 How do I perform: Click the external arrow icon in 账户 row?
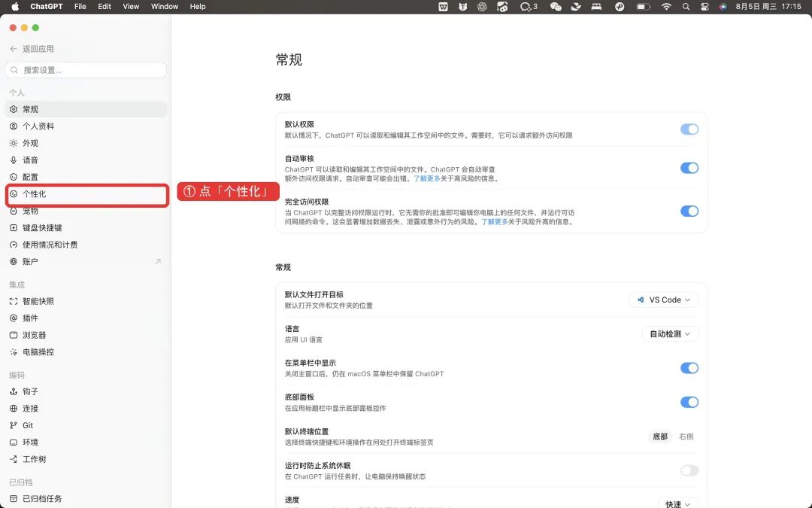coord(158,261)
